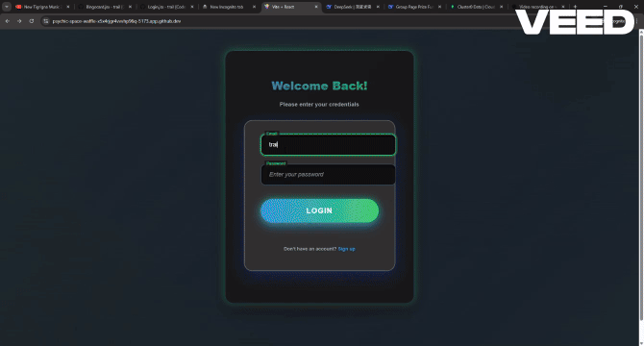Click the page vertical scrollbar

641,177
